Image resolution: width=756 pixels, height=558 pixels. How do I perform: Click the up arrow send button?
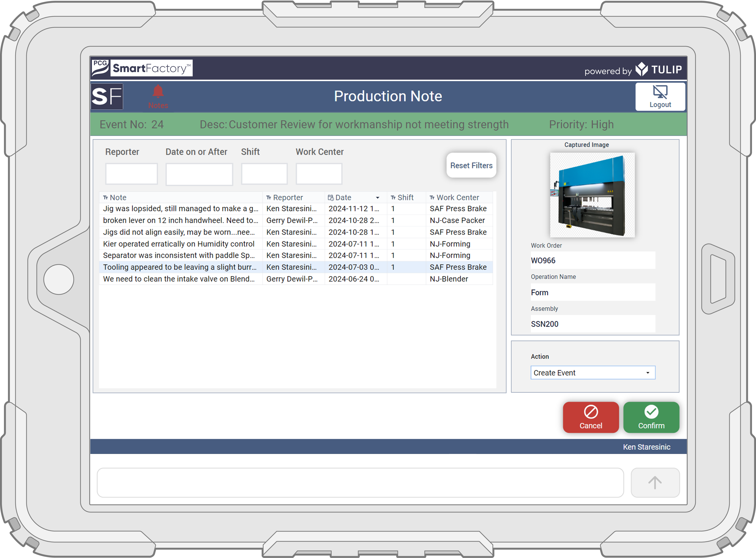(x=655, y=483)
